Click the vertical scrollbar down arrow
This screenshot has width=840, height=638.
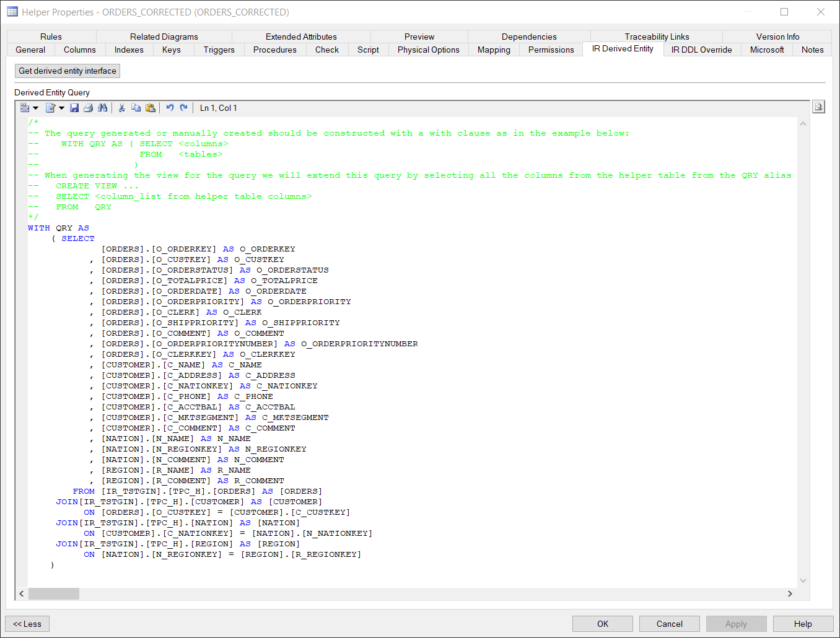803,580
